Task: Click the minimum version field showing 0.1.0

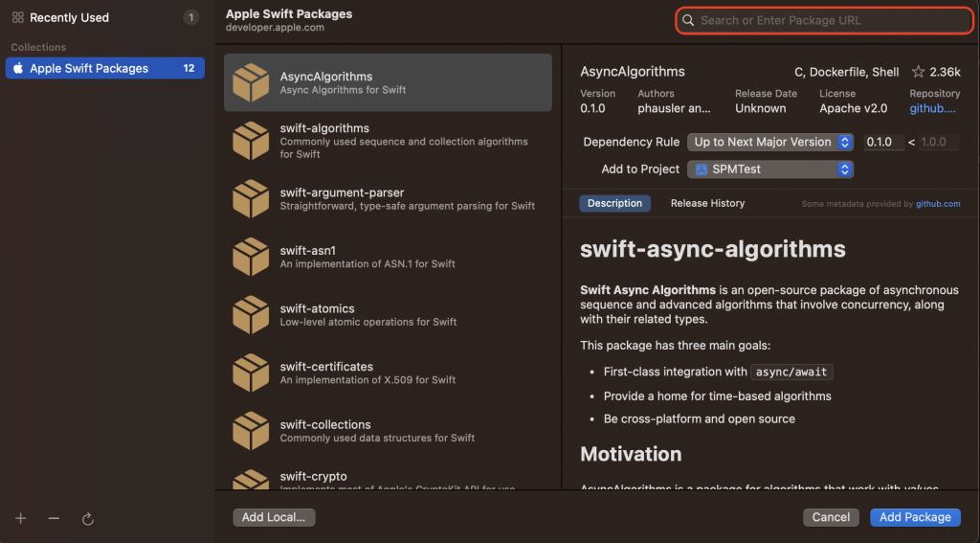Action: coord(883,142)
